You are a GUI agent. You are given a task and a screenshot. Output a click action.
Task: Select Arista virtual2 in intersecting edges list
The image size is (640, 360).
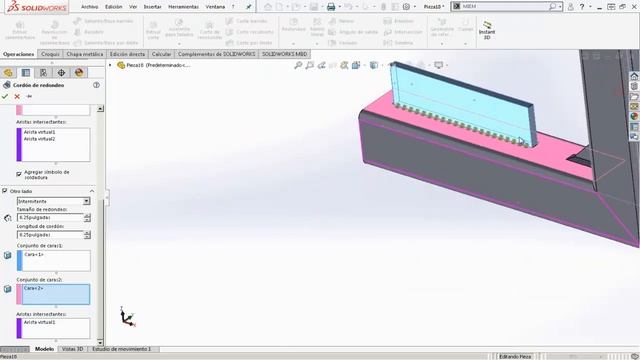(x=39, y=139)
